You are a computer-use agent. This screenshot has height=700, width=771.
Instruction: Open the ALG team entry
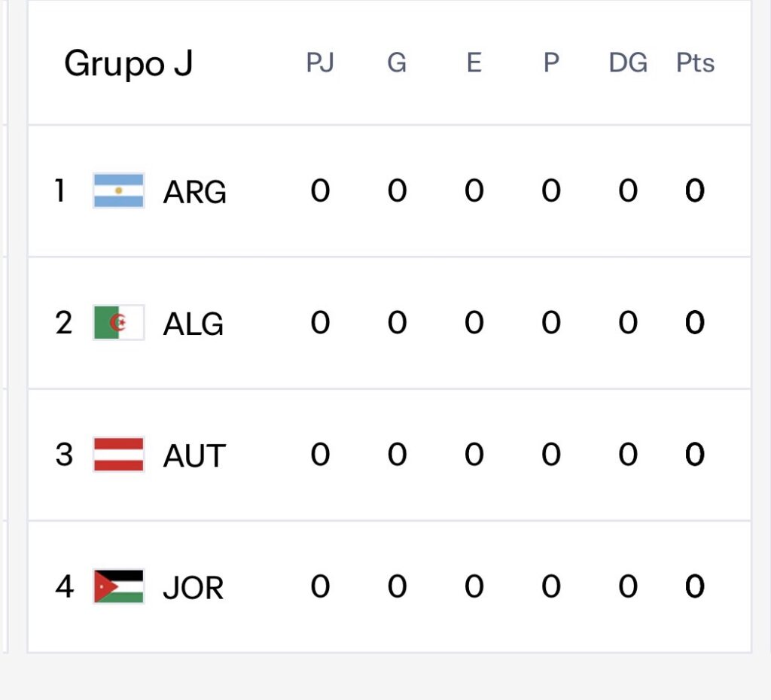[x=194, y=324]
